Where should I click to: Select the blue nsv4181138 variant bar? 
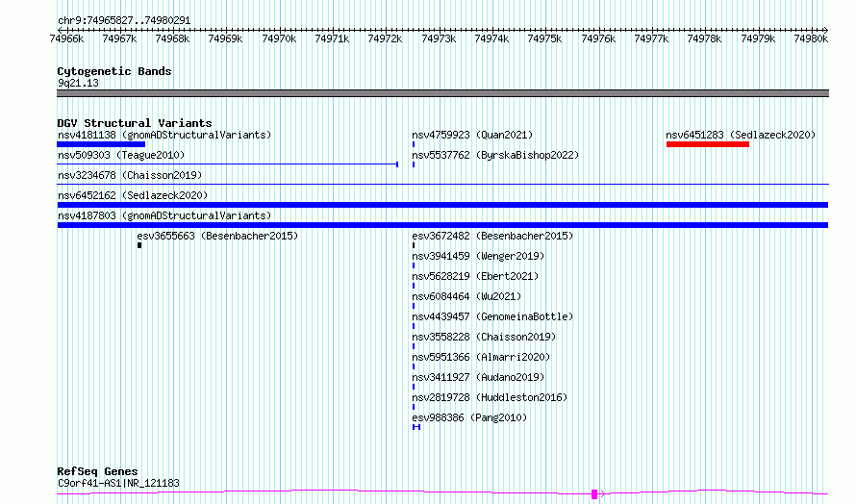[101, 144]
